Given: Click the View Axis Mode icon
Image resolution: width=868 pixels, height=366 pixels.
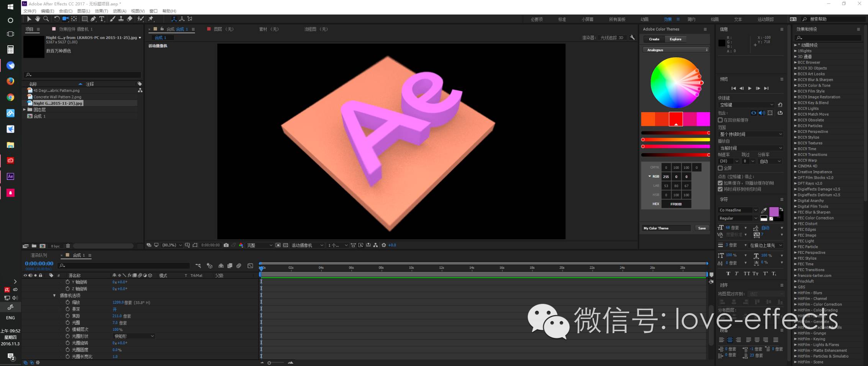Looking at the screenshot, I should (x=190, y=19).
